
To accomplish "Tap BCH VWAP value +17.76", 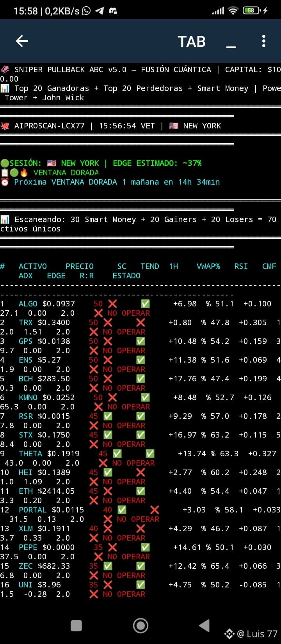I will (x=183, y=379).
